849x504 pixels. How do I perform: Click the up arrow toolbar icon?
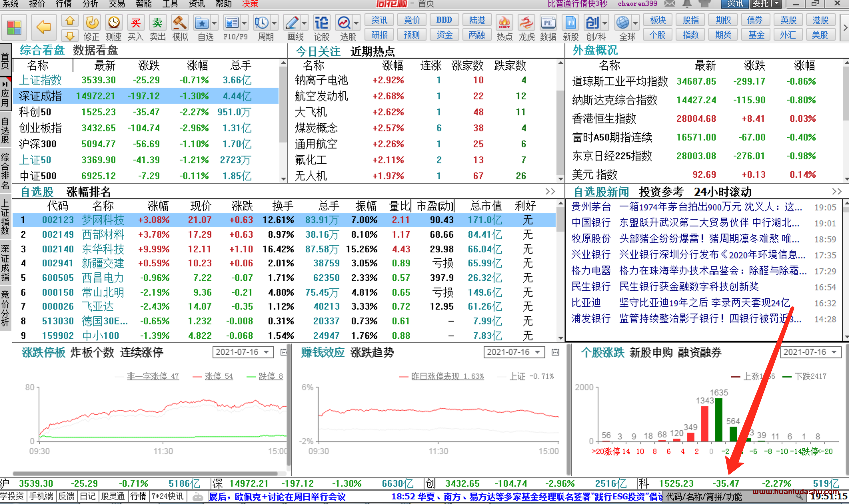pyautogui.click(x=70, y=21)
